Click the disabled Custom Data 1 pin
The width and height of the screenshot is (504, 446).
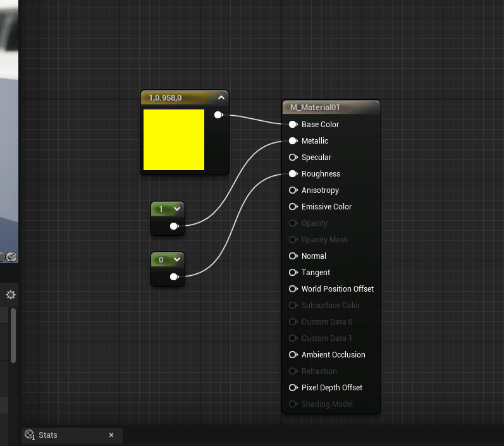293,338
